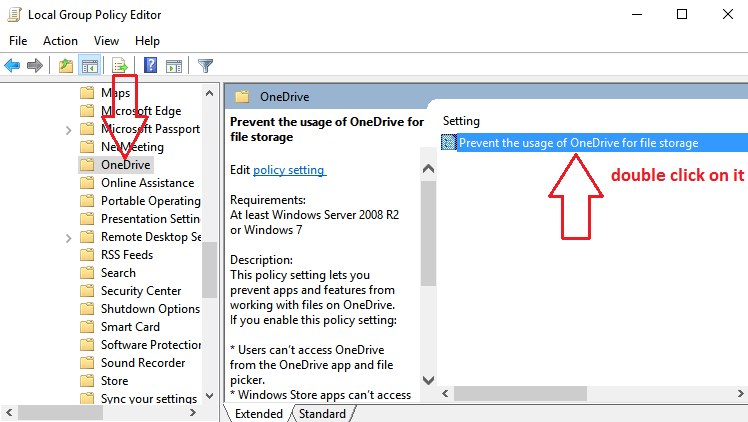This screenshot has width=748, height=422.
Task: Click the Online Assistance folder icon
Action: [x=87, y=183]
